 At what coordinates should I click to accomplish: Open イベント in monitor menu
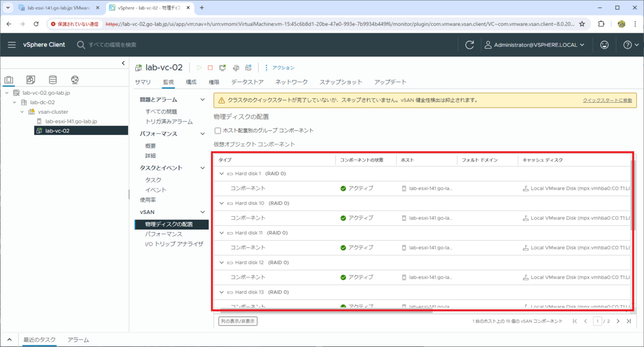click(156, 190)
